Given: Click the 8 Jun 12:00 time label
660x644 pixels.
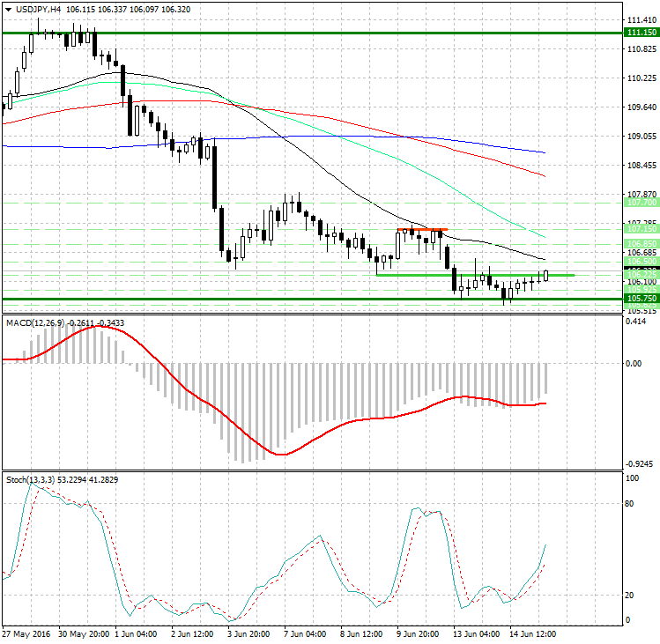Looking at the screenshot, I should (361, 634).
